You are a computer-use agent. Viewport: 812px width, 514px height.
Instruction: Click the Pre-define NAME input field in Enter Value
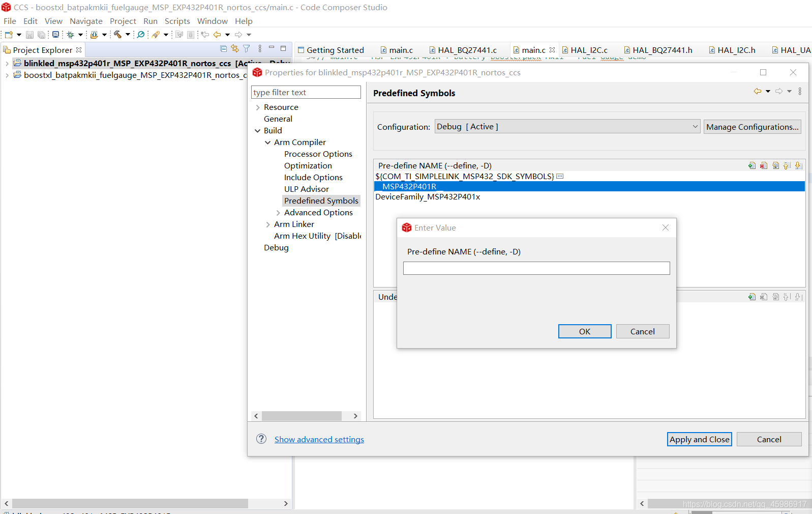point(536,268)
